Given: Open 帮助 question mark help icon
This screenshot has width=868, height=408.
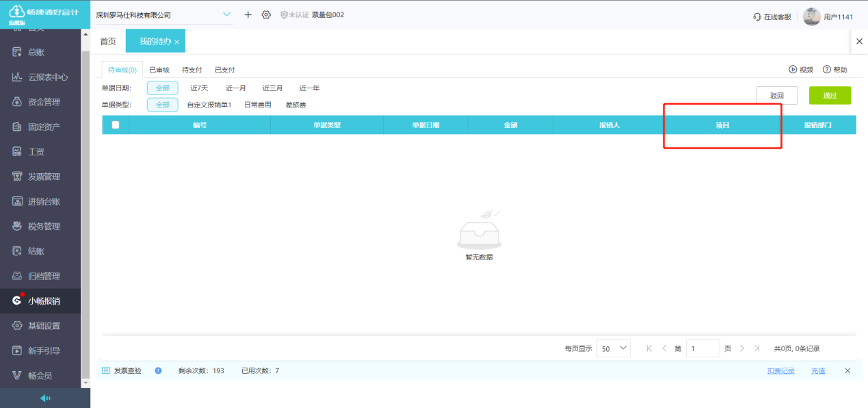Looking at the screenshot, I should [826, 70].
